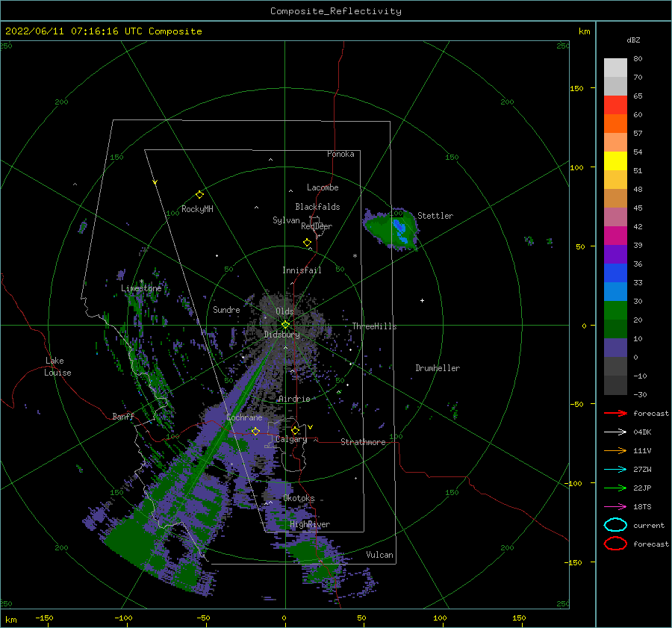Select the orange swatch between 57 and 60 dBZ

(x=615, y=123)
